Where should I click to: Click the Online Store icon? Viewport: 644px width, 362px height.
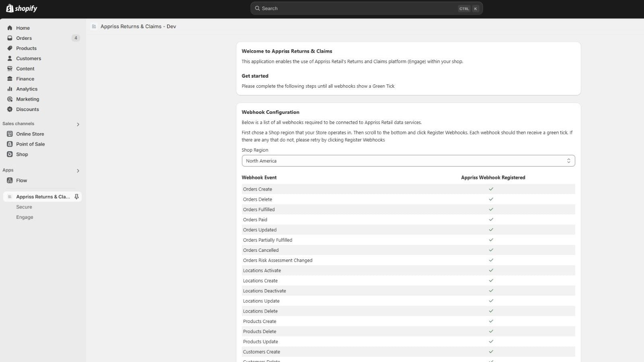click(x=10, y=134)
